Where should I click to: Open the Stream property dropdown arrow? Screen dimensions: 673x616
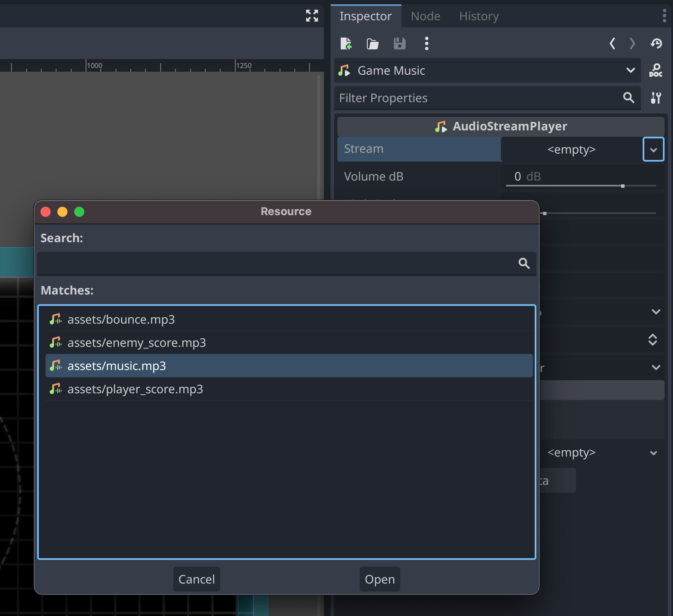(x=653, y=149)
